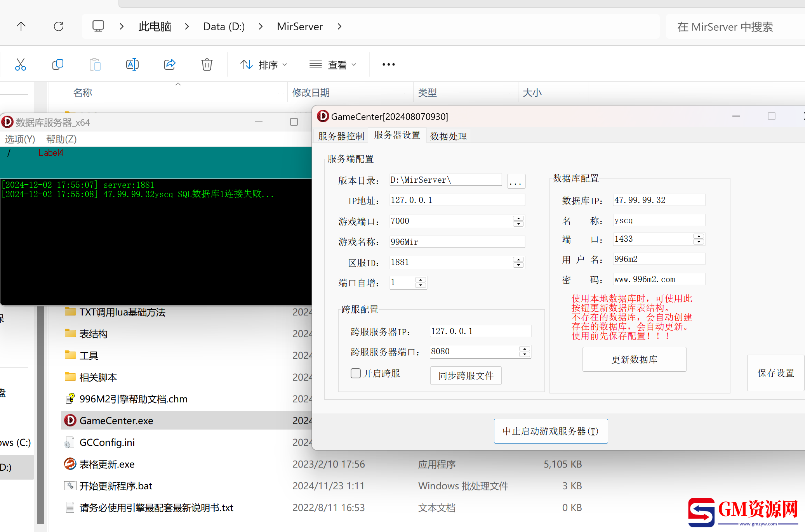Click the Data (D:) breadcrumb segment
This screenshot has height=532, width=805.
224,26
